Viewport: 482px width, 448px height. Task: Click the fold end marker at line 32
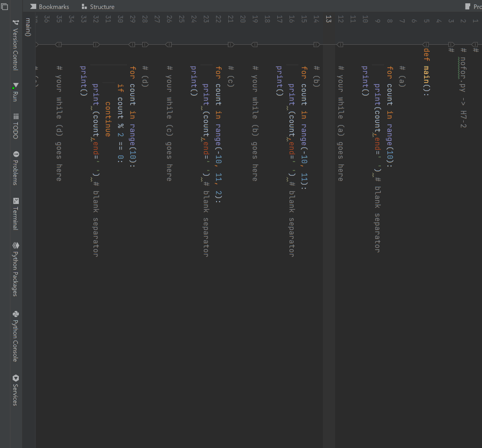(x=96, y=45)
